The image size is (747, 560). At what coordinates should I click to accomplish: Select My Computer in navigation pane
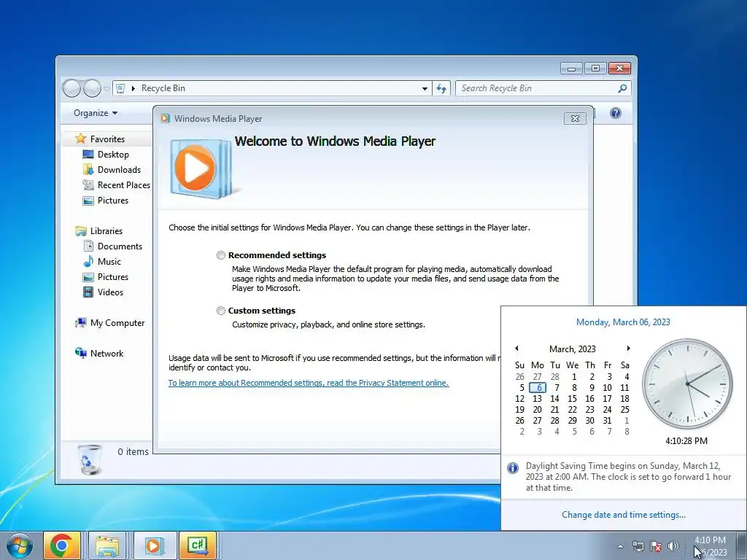[x=117, y=323]
